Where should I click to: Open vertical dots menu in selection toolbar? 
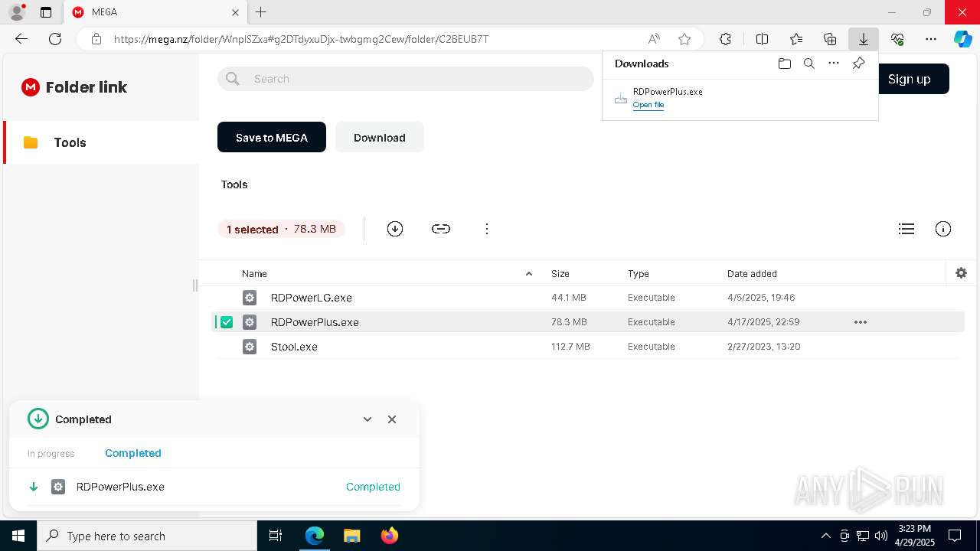coord(487,229)
